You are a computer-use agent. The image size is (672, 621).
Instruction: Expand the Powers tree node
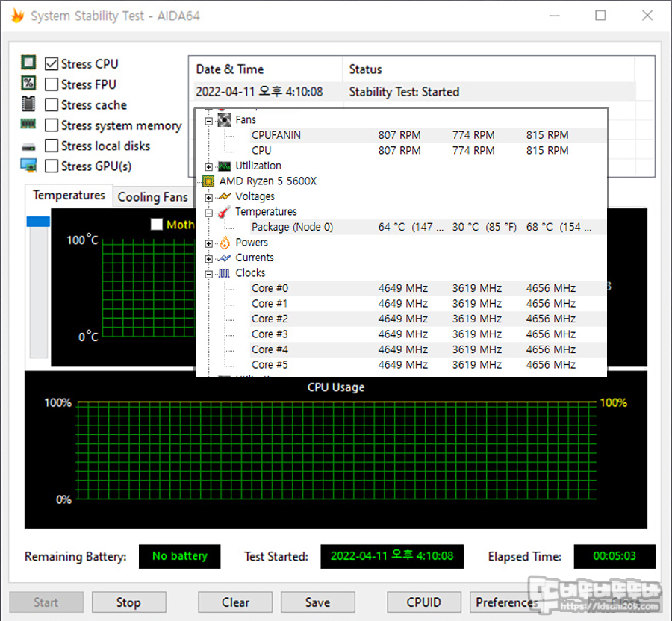click(209, 243)
